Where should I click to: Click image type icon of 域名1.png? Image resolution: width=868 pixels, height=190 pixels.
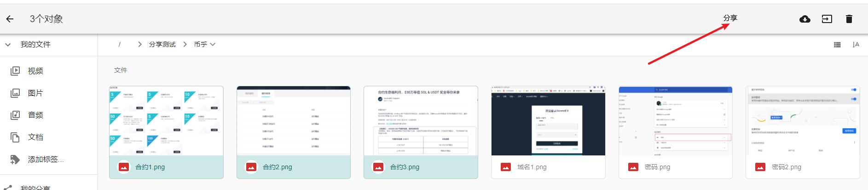[506, 167]
